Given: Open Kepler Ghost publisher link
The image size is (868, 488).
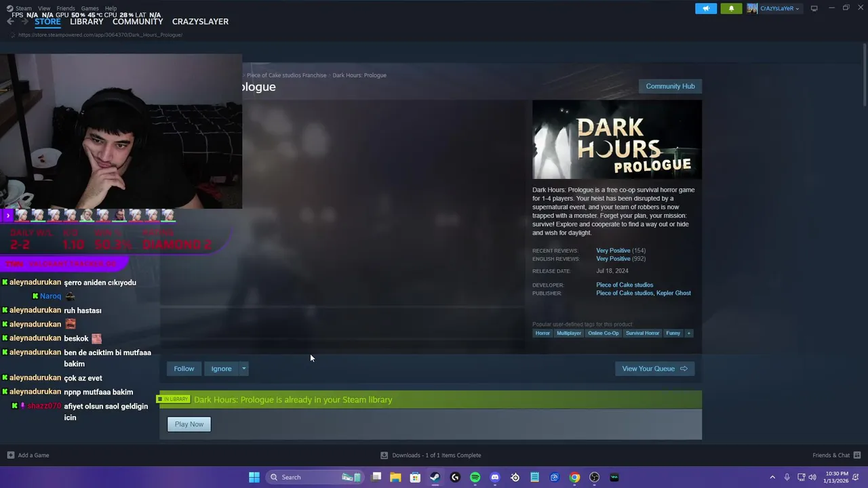Looking at the screenshot, I should click(673, 293).
